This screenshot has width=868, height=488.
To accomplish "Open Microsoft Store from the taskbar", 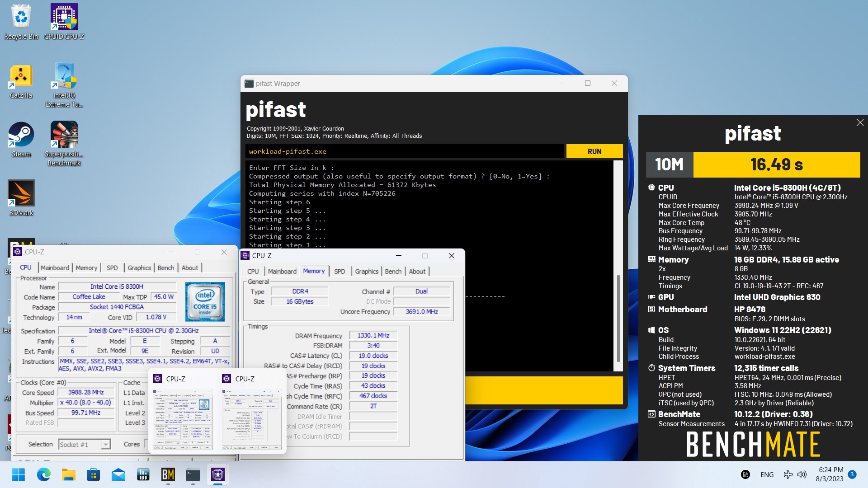I will click(94, 474).
